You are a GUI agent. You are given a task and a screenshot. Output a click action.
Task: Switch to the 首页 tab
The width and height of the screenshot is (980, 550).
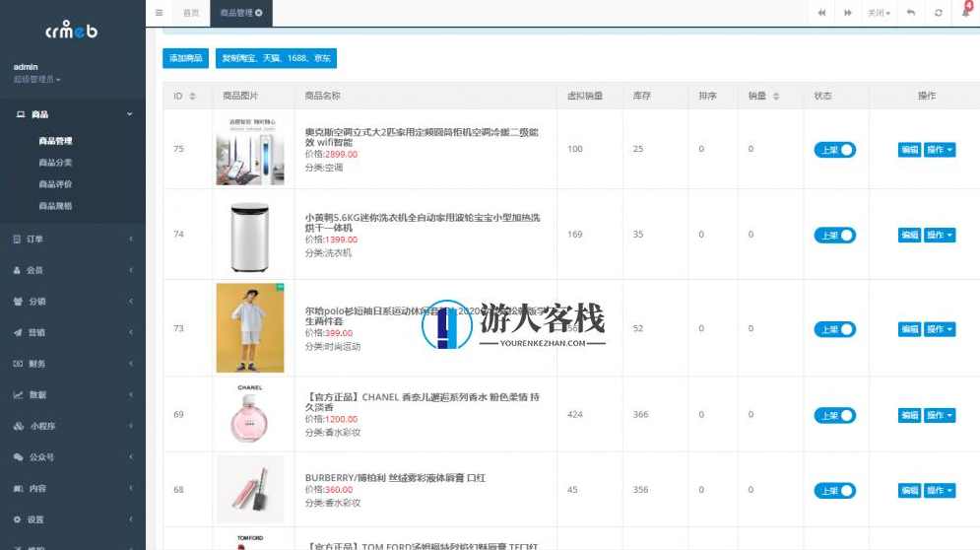[x=191, y=13]
